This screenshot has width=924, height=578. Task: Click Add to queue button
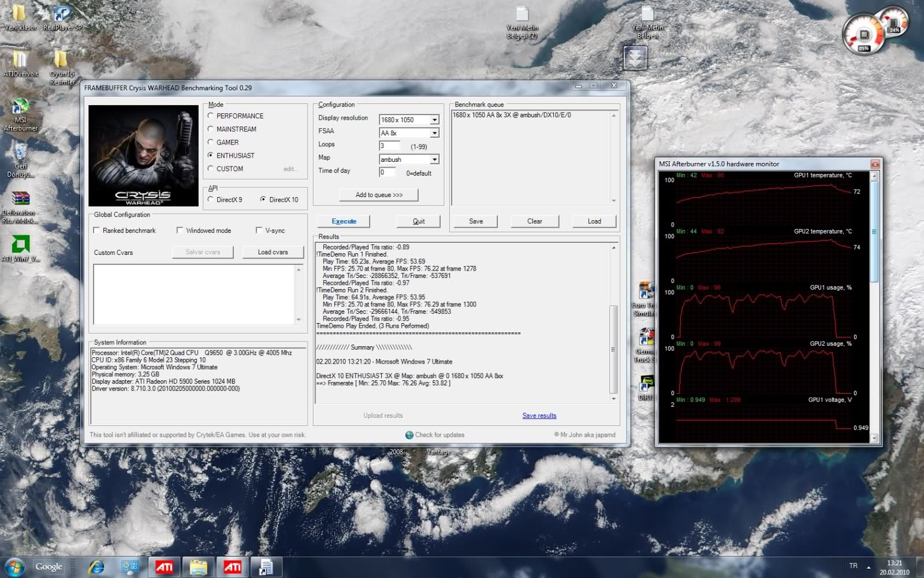tap(379, 195)
